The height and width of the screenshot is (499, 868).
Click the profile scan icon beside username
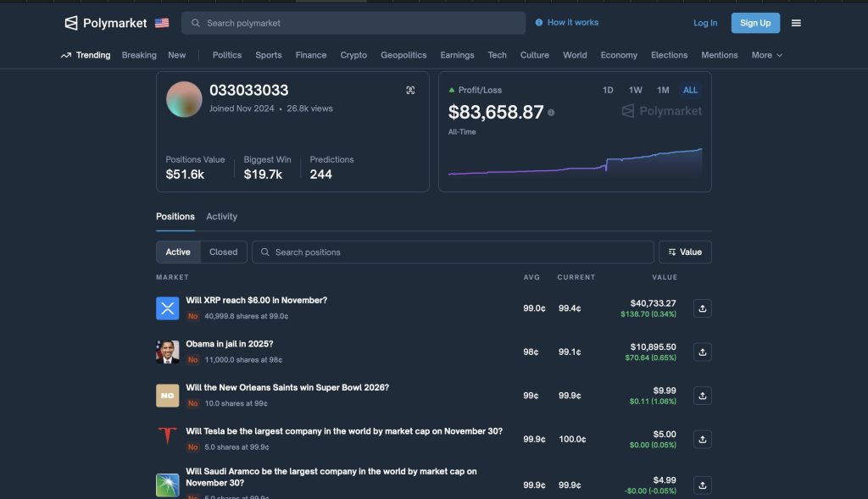[x=411, y=90]
